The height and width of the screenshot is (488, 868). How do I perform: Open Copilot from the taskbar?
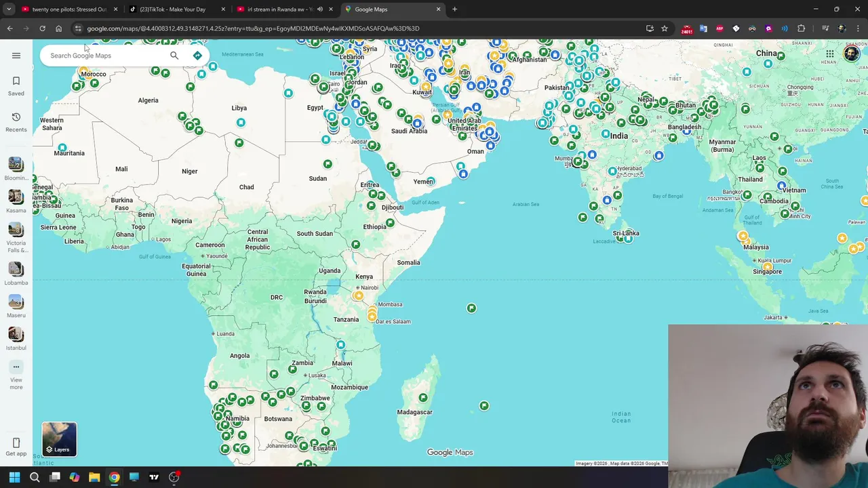click(x=75, y=477)
